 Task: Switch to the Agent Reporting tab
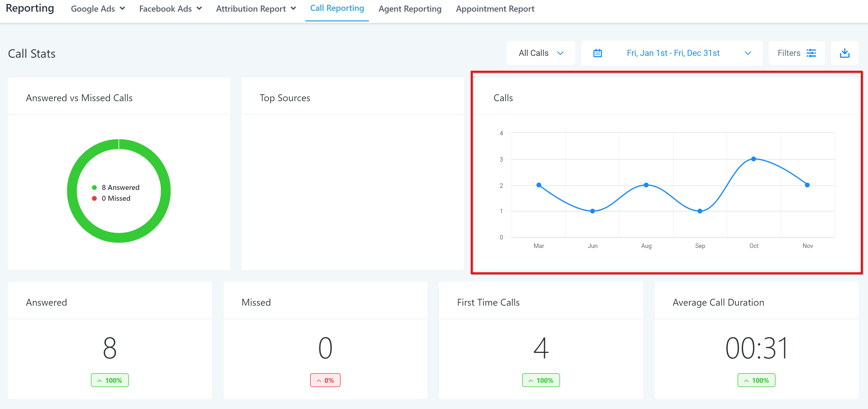[x=410, y=9]
